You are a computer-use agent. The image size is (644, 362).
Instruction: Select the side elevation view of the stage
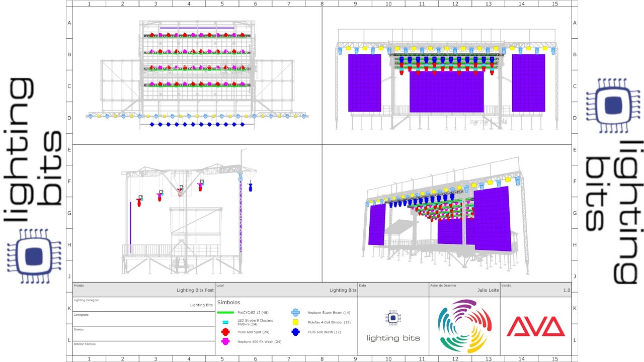coord(189,211)
